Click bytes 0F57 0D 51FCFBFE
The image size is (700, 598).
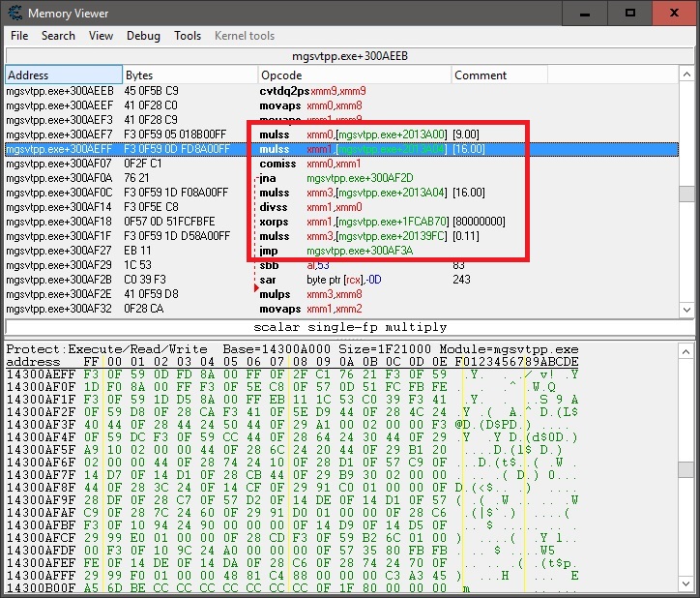coord(169,222)
